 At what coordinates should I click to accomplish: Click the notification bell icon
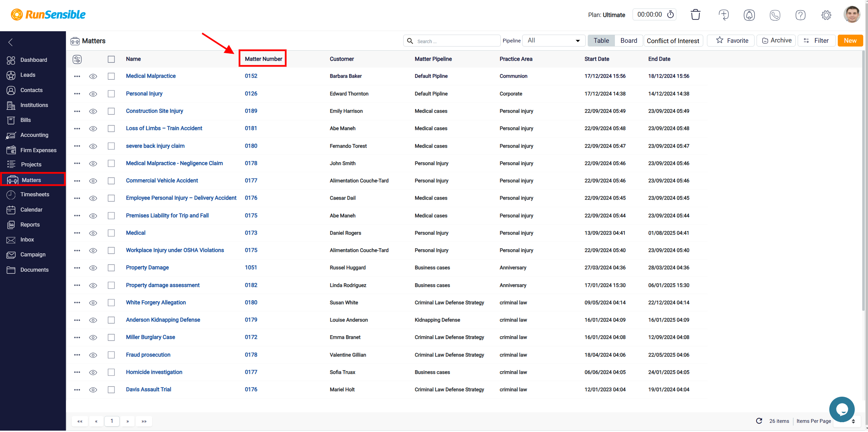pyautogui.click(x=748, y=15)
